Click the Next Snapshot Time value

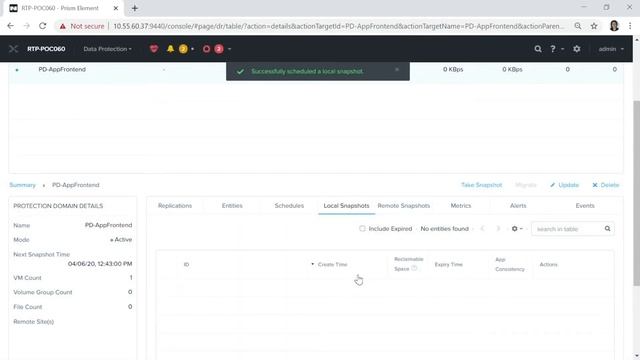pos(100,264)
